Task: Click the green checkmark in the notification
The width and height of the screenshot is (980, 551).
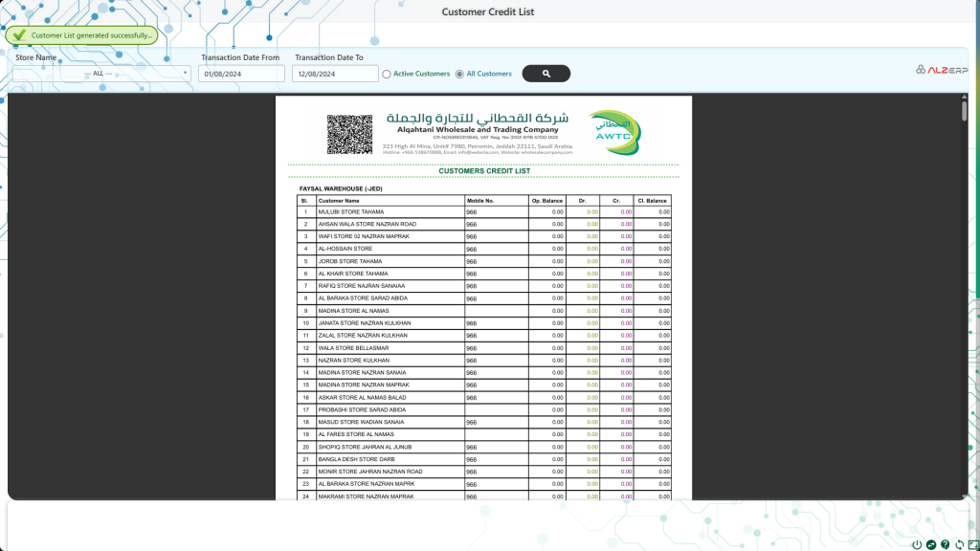Action: coord(19,35)
